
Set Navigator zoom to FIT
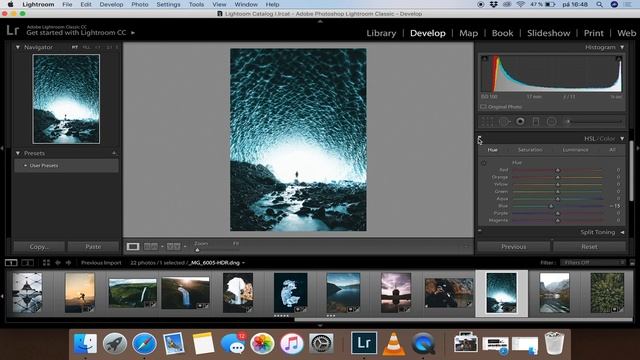75,47
